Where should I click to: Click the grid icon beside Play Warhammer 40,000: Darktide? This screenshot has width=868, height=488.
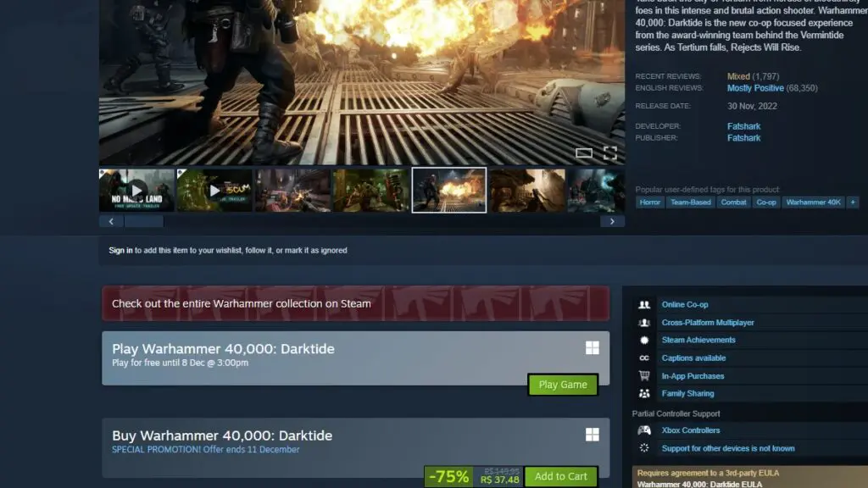click(x=592, y=347)
